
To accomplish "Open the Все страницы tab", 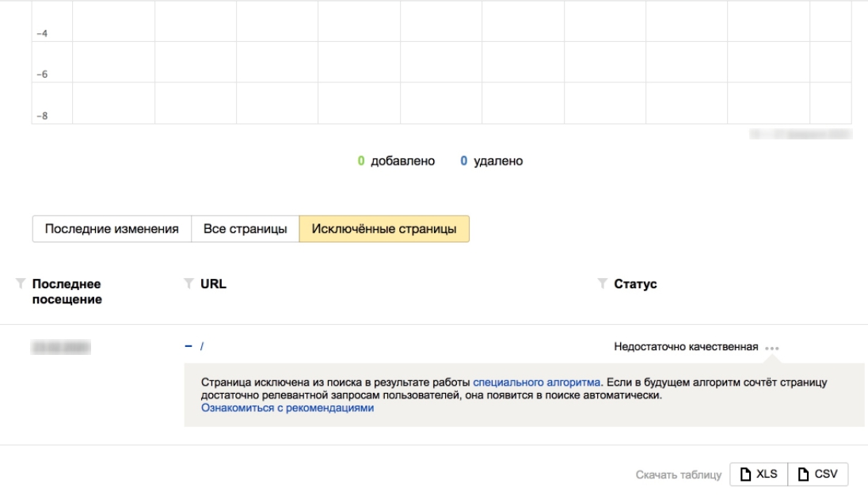I will 245,229.
